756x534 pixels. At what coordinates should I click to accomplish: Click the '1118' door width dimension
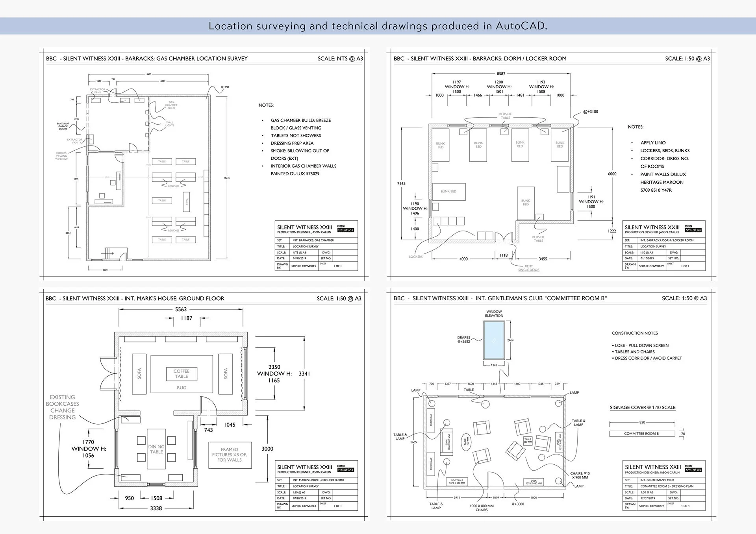tap(504, 255)
